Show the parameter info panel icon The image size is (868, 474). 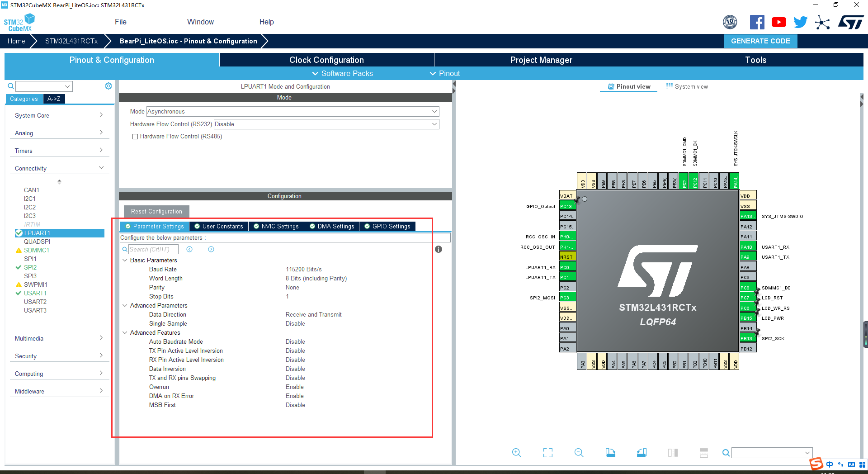439,249
